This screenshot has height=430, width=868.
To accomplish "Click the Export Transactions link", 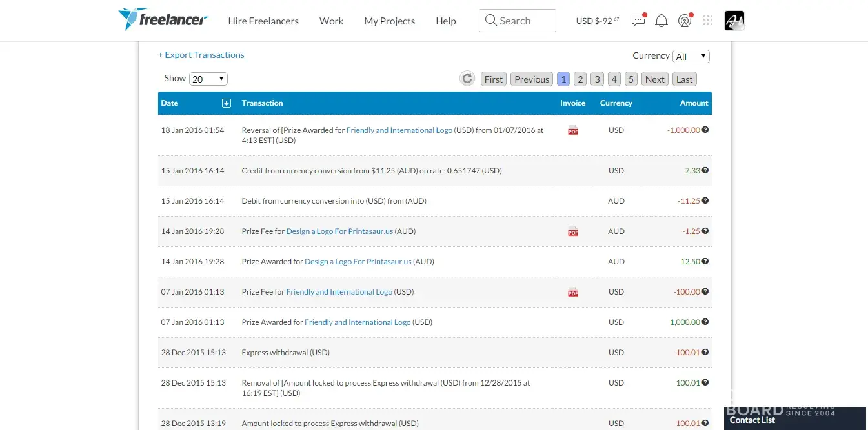I will [x=201, y=55].
